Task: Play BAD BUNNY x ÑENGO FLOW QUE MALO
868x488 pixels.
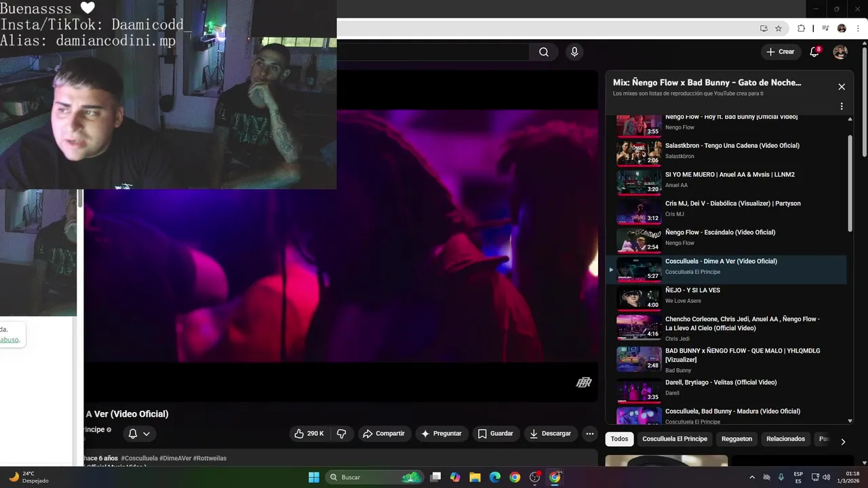Action: pyautogui.click(x=726, y=360)
